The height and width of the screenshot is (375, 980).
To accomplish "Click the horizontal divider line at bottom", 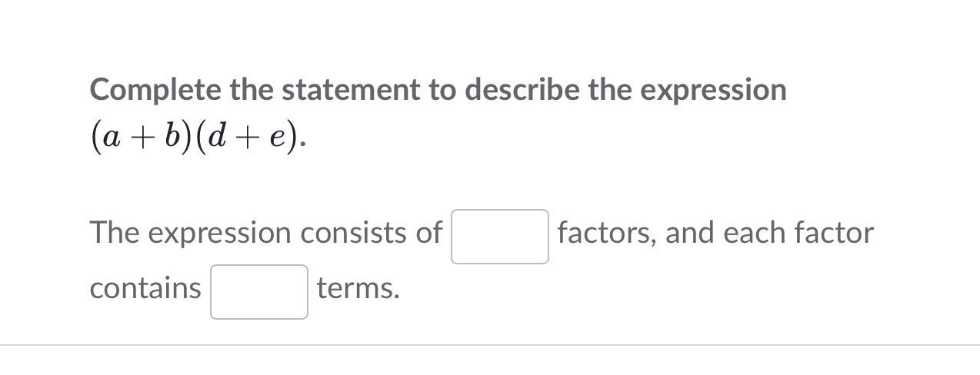I will [489, 345].
